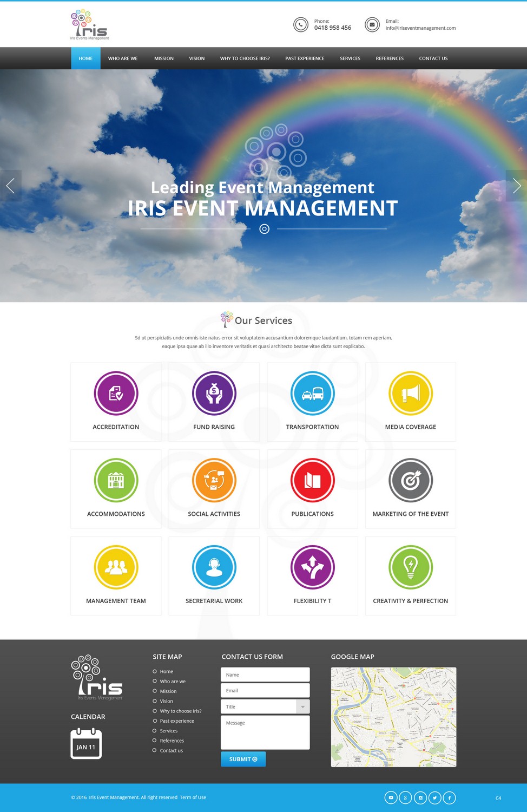Screen dimensions: 527x812
Task: Click the slider dot below the banner headline
Action: point(264,229)
